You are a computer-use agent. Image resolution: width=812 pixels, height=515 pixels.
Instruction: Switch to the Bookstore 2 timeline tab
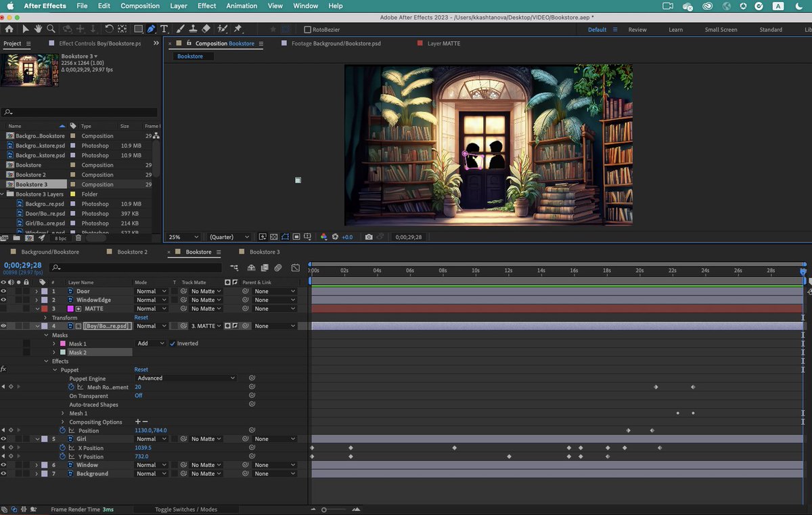coord(132,252)
